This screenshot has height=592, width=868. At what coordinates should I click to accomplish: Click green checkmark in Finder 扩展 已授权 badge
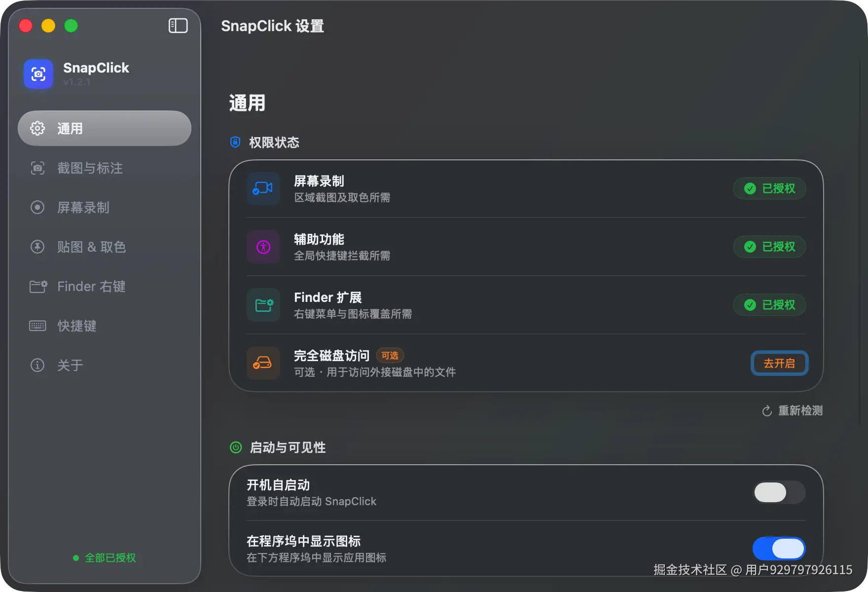point(750,305)
